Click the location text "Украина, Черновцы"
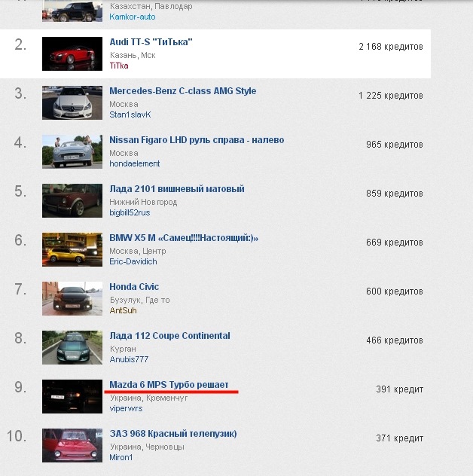This screenshot has width=473, height=476. [x=147, y=447]
